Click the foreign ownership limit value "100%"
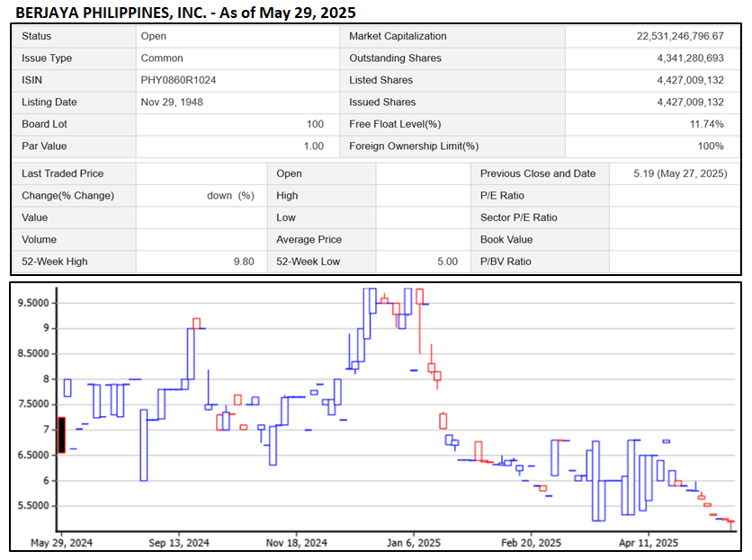Image resolution: width=752 pixels, height=560 pixels. [x=711, y=147]
